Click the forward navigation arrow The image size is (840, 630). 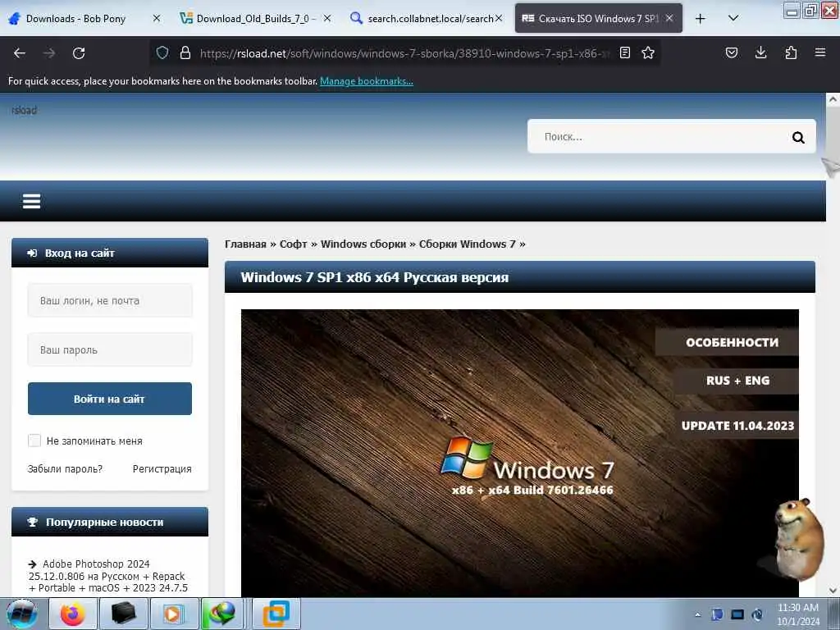(x=49, y=53)
